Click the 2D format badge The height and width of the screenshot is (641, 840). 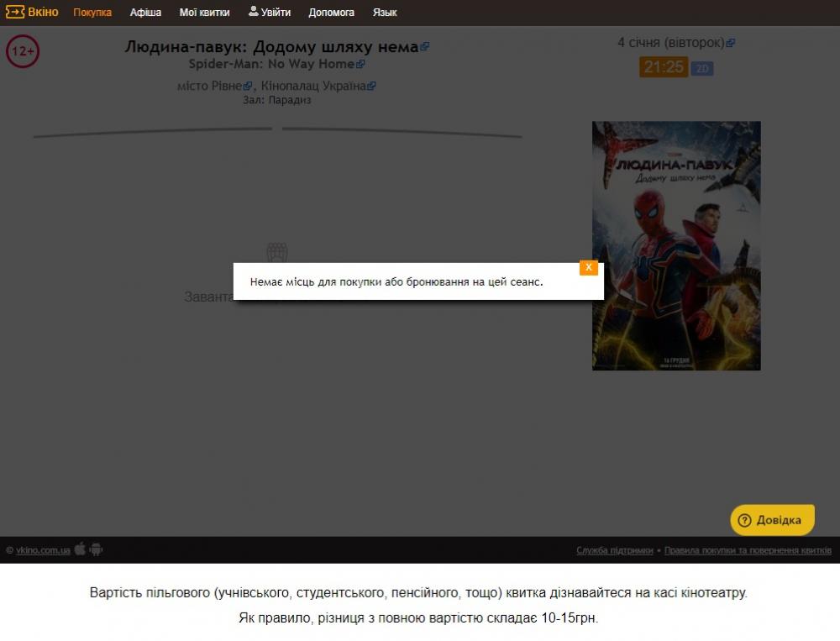tap(702, 68)
